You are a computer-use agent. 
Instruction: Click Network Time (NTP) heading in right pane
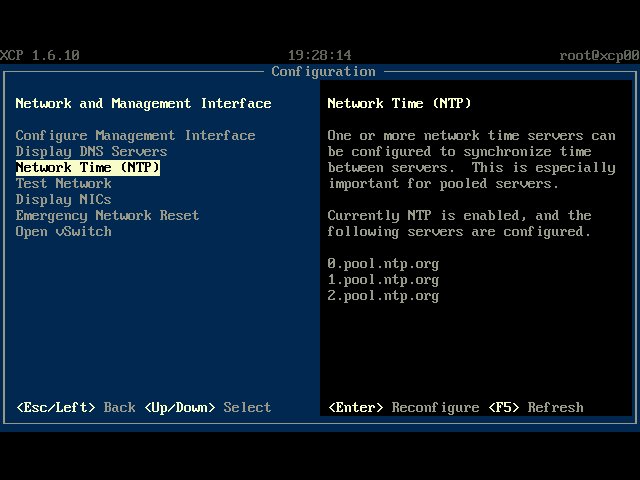pyautogui.click(x=399, y=103)
